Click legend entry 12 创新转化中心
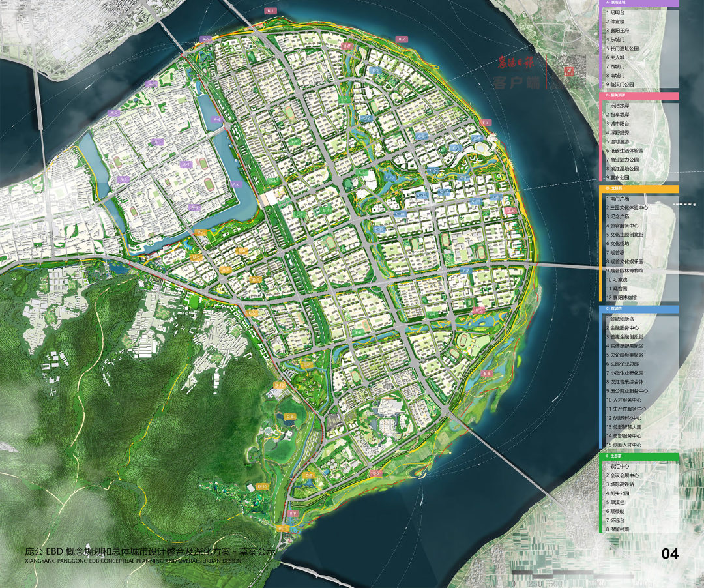704x588 pixels. [624, 418]
